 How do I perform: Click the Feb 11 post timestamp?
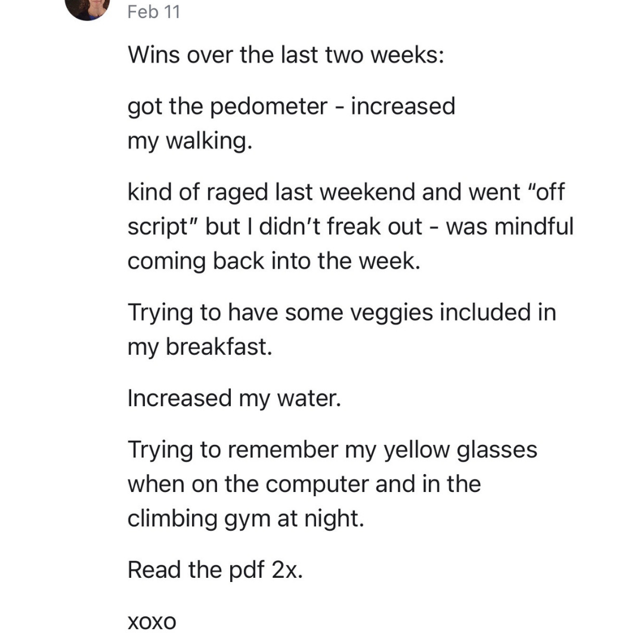click(x=153, y=12)
